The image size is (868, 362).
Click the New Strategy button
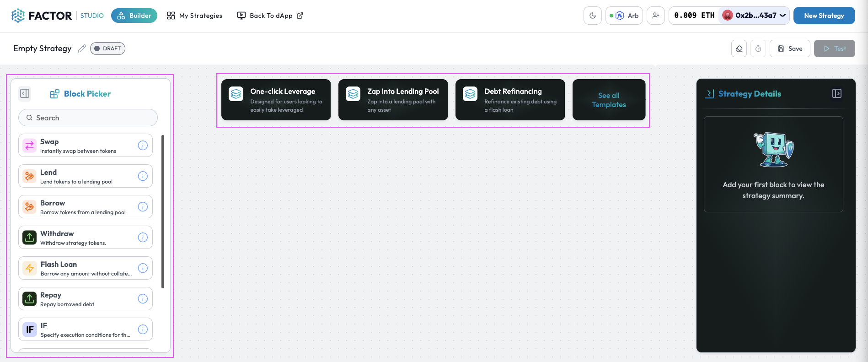coord(824,16)
